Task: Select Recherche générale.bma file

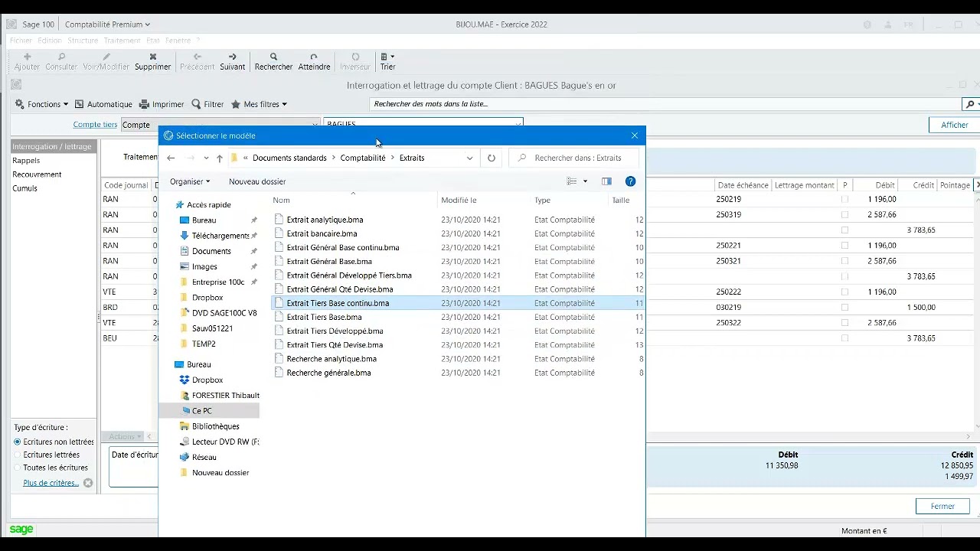Action: pos(328,373)
